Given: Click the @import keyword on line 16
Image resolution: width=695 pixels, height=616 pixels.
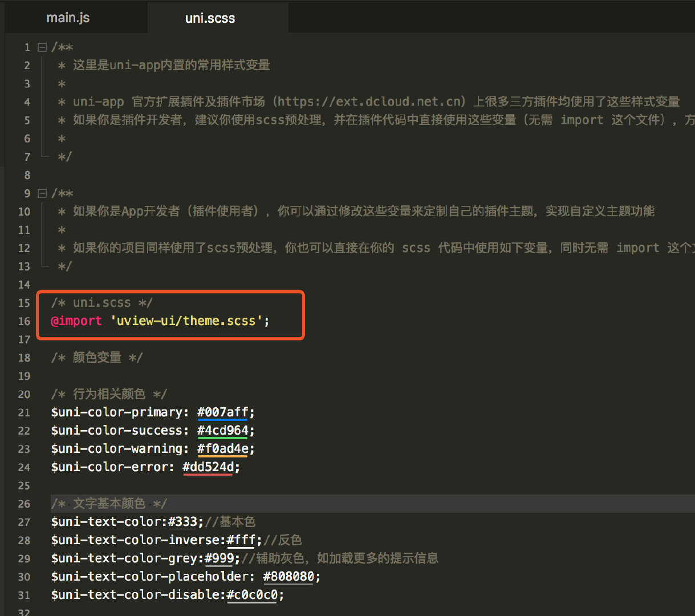Looking at the screenshot, I should point(76,321).
